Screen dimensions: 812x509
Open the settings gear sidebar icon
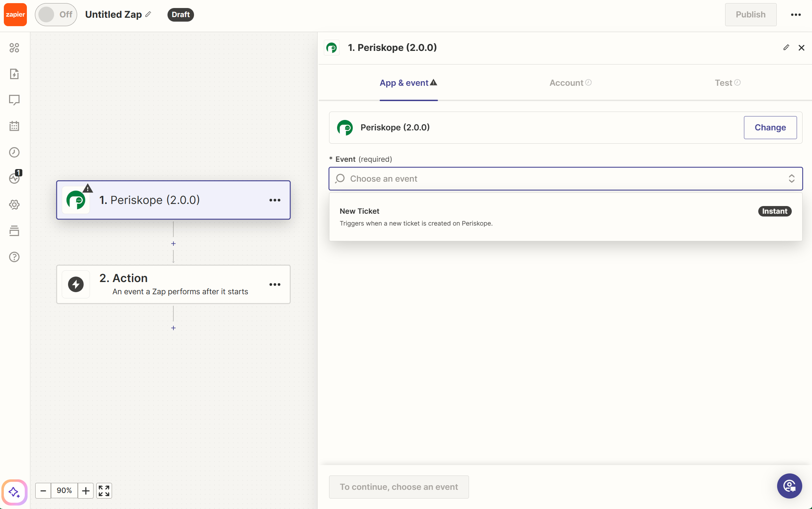pyautogui.click(x=14, y=205)
